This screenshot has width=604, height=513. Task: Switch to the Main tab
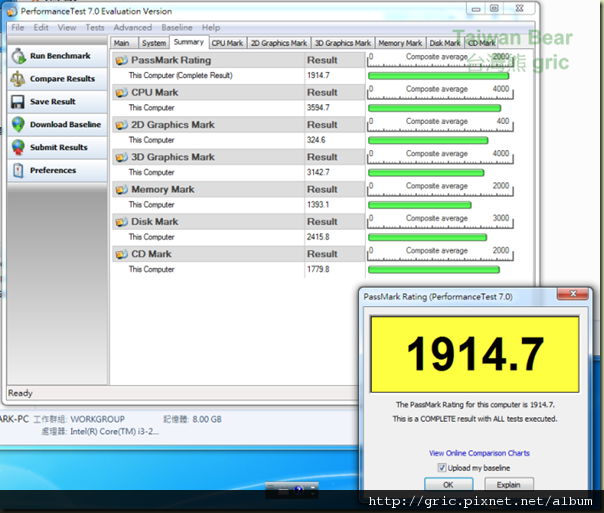point(122,43)
